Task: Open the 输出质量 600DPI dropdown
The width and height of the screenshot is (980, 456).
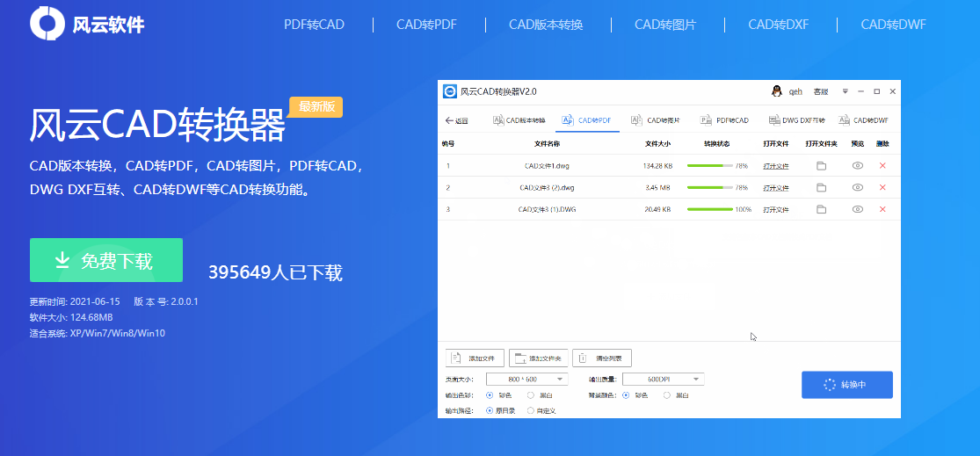Action: (663, 380)
